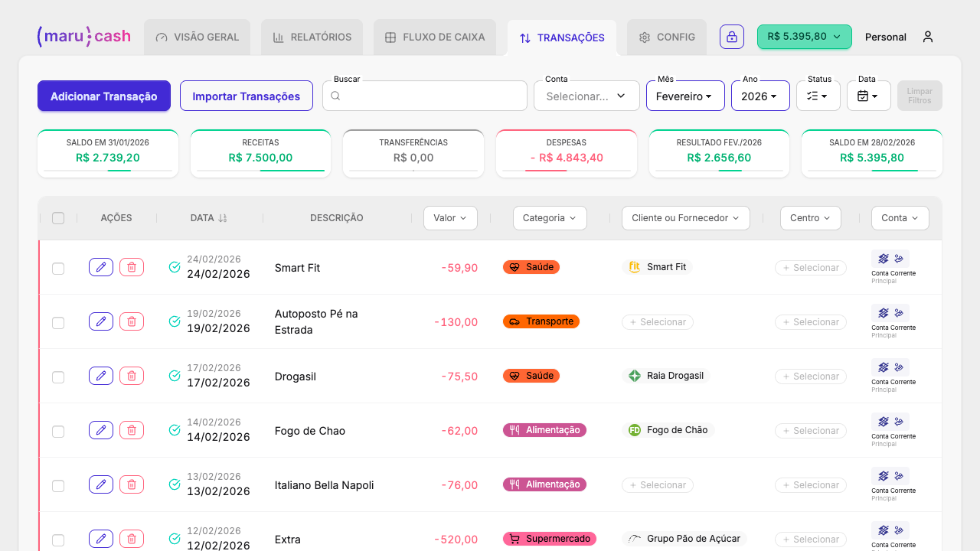This screenshot has height=551, width=980.
Task: Open the Data calendar filter
Action: tap(868, 96)
